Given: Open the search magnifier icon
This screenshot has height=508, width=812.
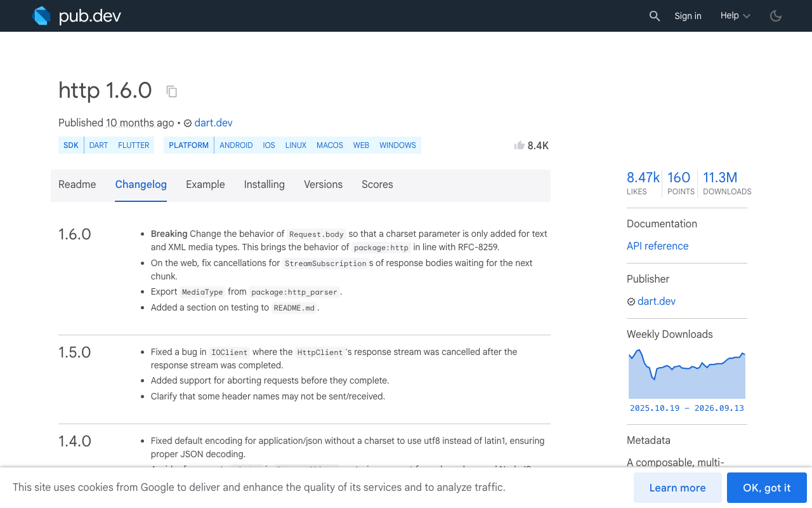Looking at the screenshot, I should point(655,16).
